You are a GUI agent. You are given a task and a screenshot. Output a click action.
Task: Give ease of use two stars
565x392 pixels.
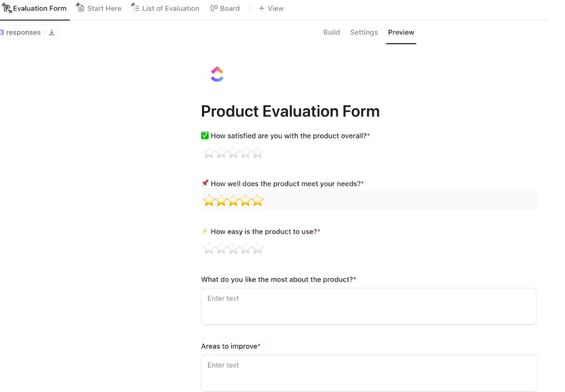221,248
